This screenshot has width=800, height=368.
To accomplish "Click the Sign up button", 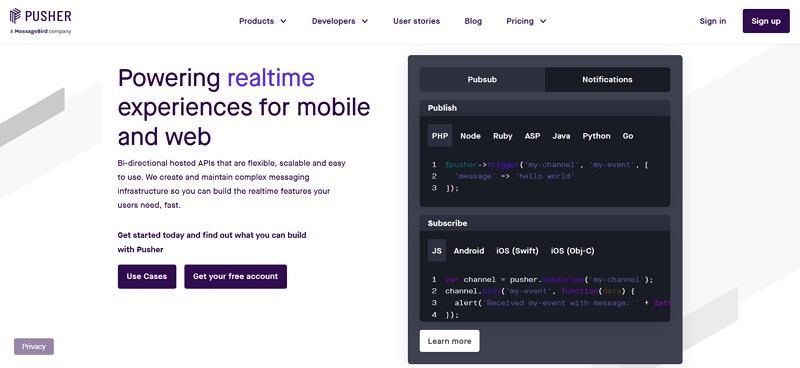I will pyautogui.click(x=766, y=21).
